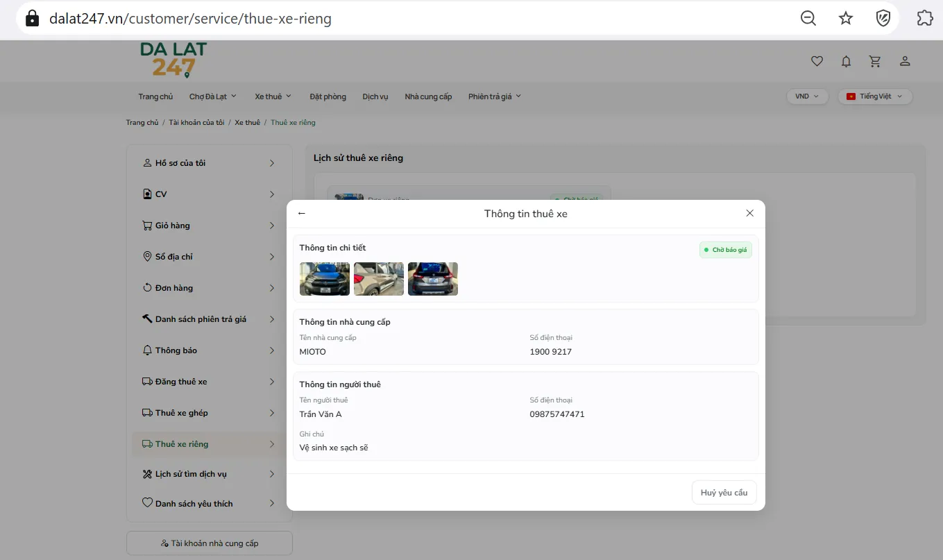Open the wishlist heart icon in header
The image size is (943, 560).
point(817,61)
